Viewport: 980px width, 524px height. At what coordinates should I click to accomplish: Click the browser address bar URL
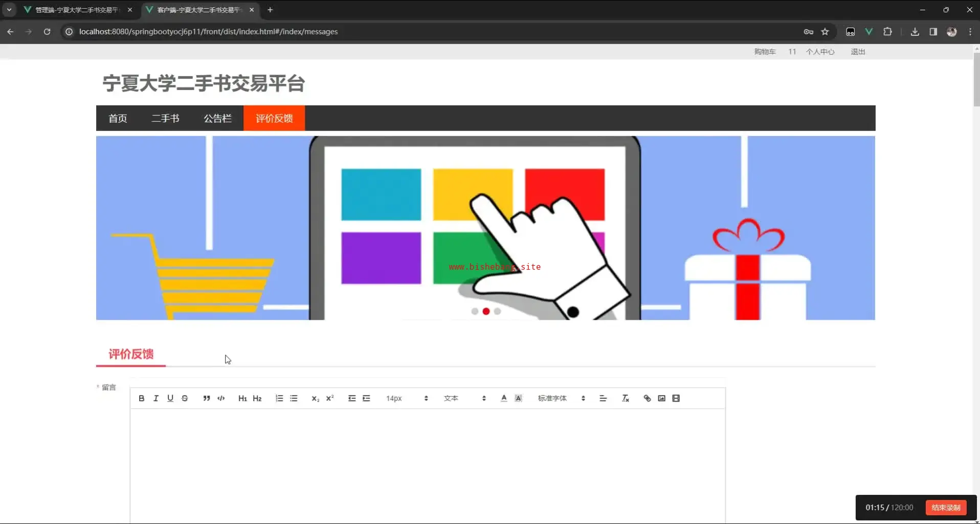[x=208, y=32]
